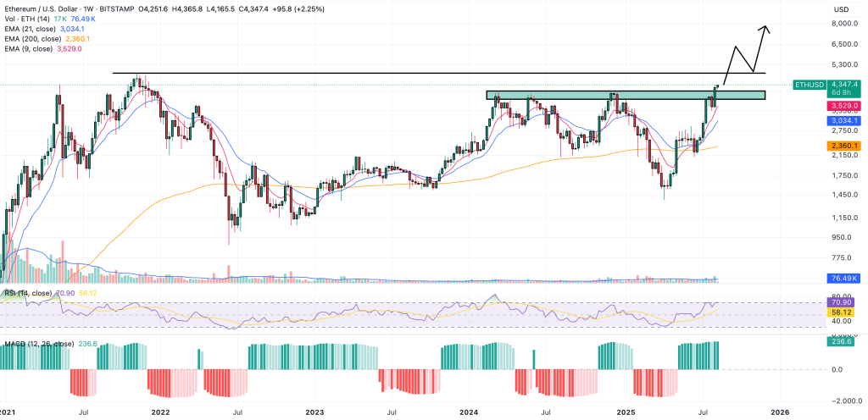Select the EMA (21, close) indicator legend

pos(29,30)
